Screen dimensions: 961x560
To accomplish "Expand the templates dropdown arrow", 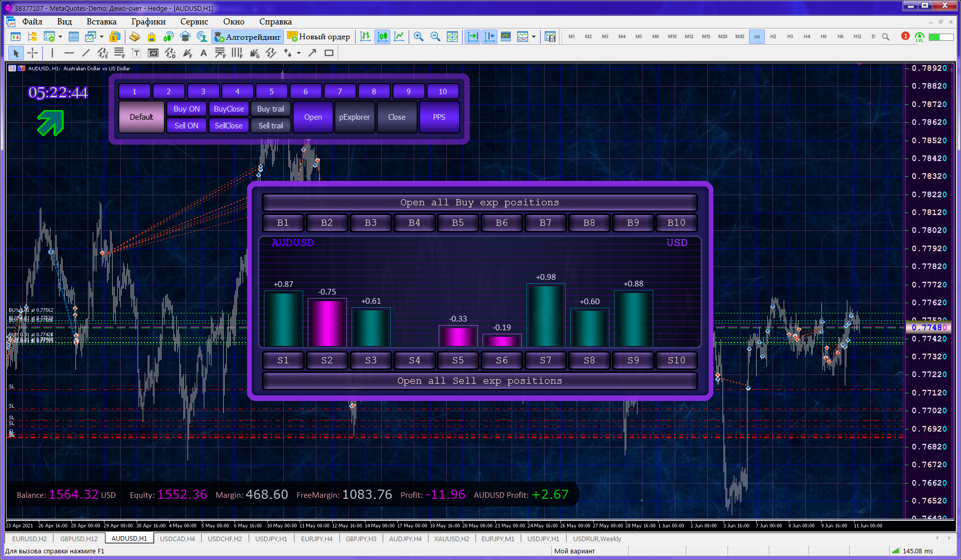I will (x=533, y=37).
